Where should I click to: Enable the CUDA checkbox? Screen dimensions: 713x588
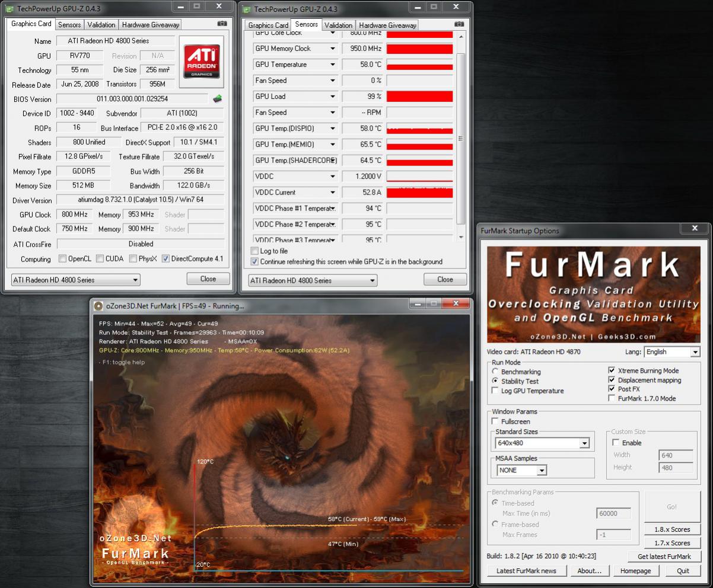100,258
